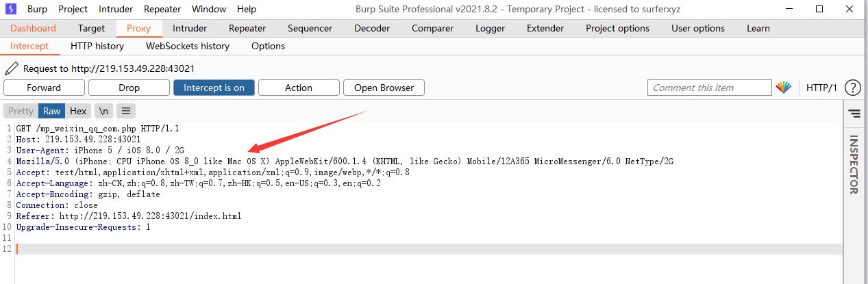Switch to the Dashboard tab
The height and width of the screenshot is (284, 868).
point(33,28)
